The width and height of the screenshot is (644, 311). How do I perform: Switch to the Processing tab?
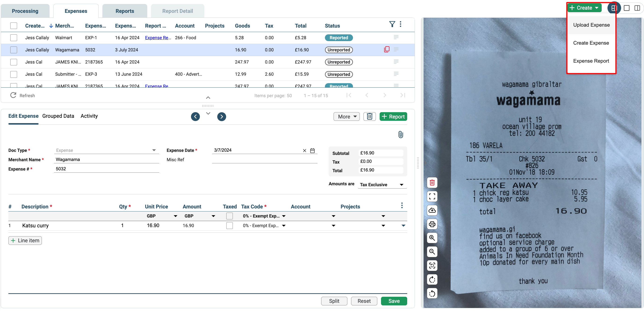click(25, 11)
